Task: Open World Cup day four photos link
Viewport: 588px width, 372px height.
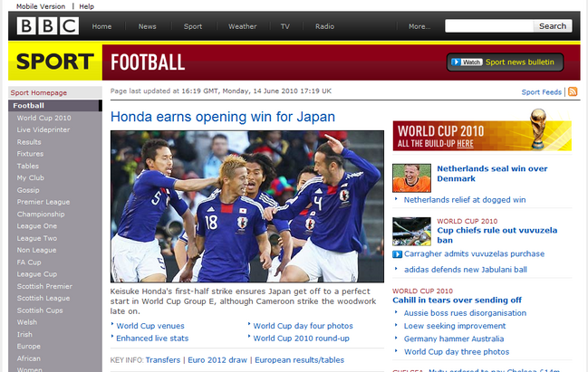Action: tap(303, 326)
